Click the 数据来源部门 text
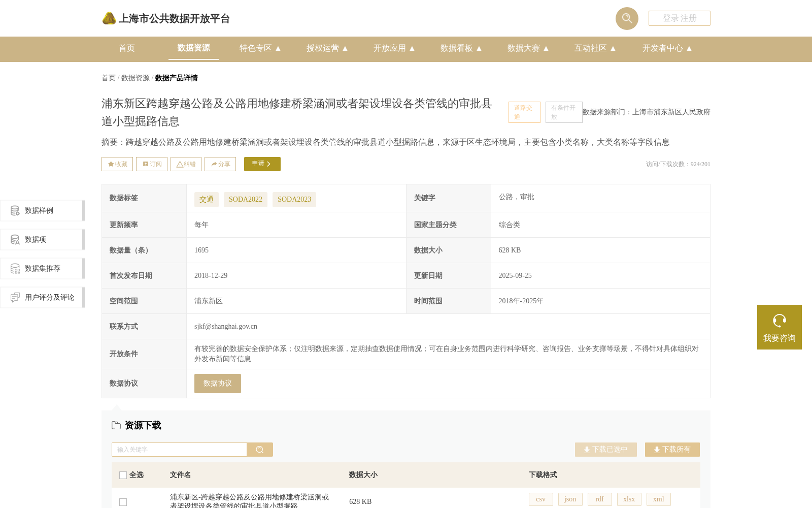This screenshot has width=812, height=508. point(647,112)
